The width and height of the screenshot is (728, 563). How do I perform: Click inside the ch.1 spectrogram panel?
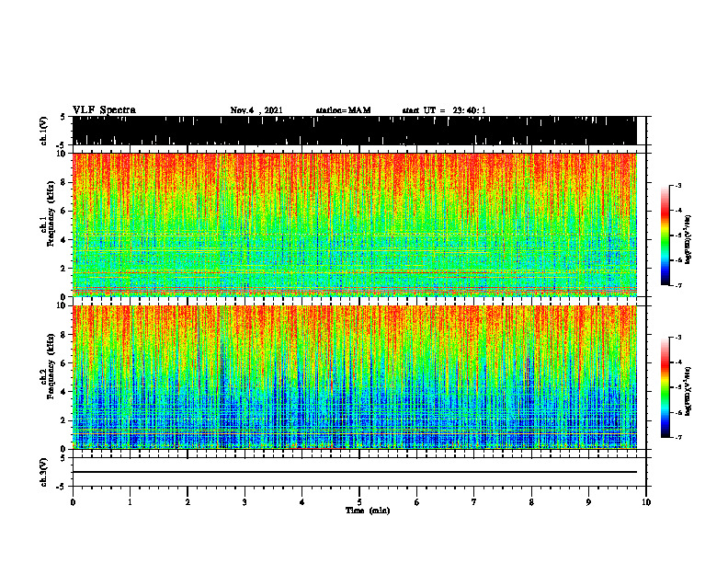pyautogui.click(x=355, y=224)
